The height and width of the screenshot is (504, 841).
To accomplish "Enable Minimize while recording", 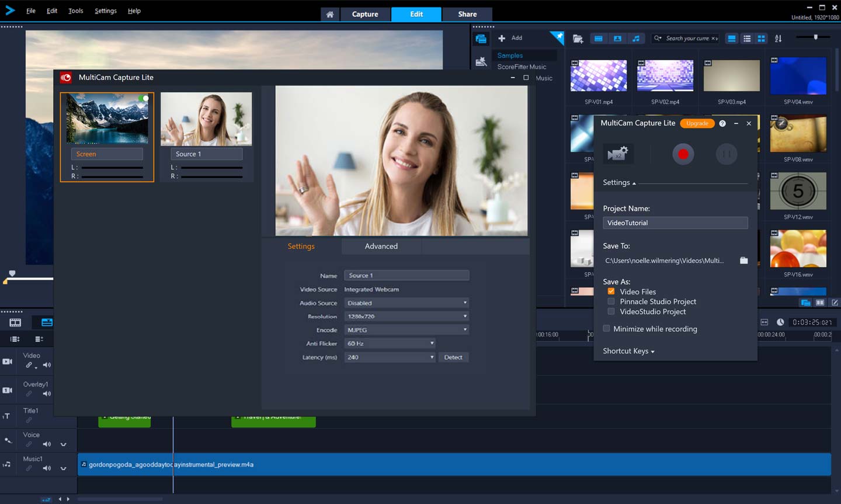I will pyautogui.click(x=606, y=329).
